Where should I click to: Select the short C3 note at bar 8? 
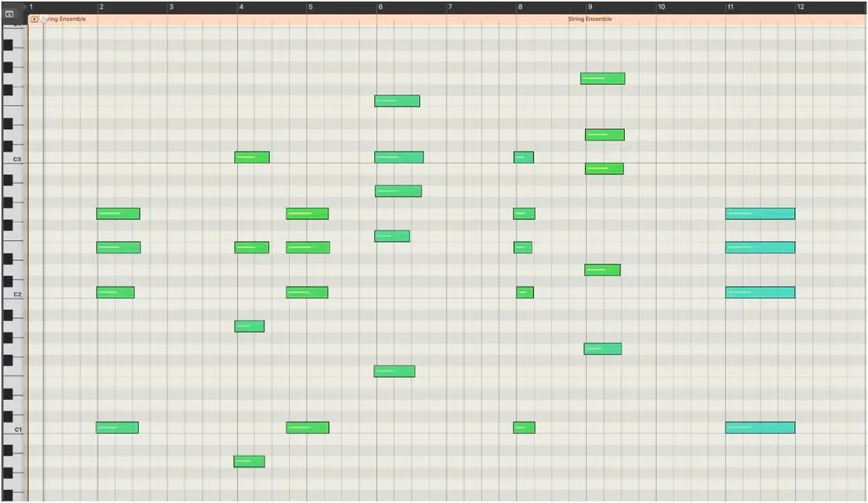(523, 157)
